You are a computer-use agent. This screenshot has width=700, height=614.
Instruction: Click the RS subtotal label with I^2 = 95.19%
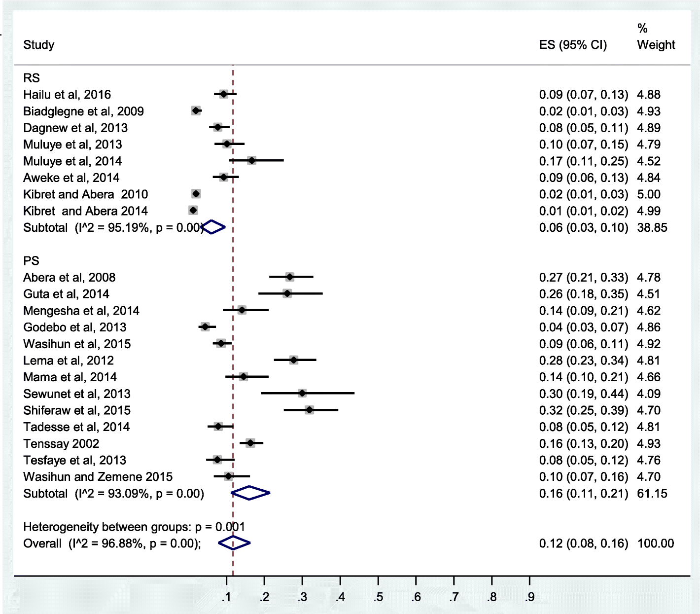pyautogui.click(x=113, y=228)
